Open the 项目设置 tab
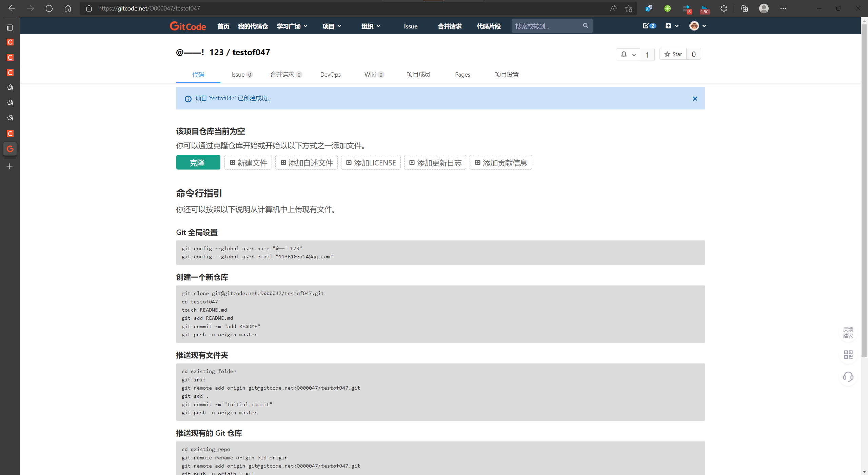This screenshot has width=868, height=475. tap(507, 75)
